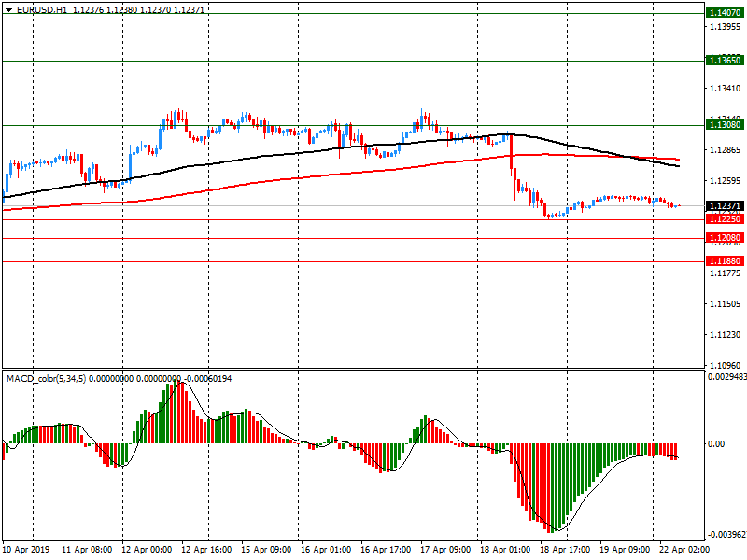Select the red 1.11880 support level label
This screenshot has height=560, width=747.
pyautogui.click(x=725, y=261)
